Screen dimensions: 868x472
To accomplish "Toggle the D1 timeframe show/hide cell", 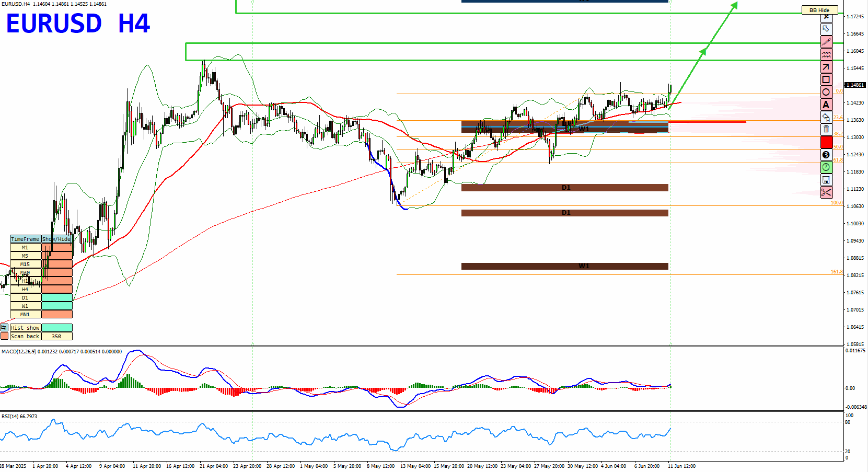I will 56,297.
